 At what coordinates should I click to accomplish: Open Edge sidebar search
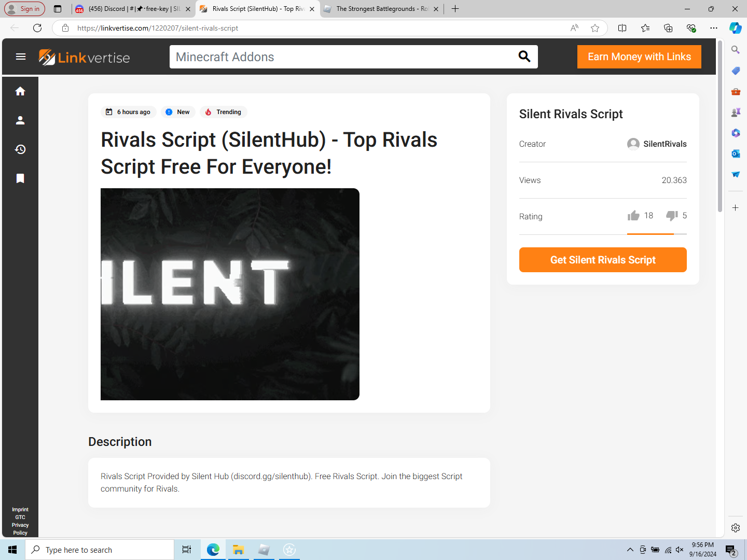tap(736, 50)
